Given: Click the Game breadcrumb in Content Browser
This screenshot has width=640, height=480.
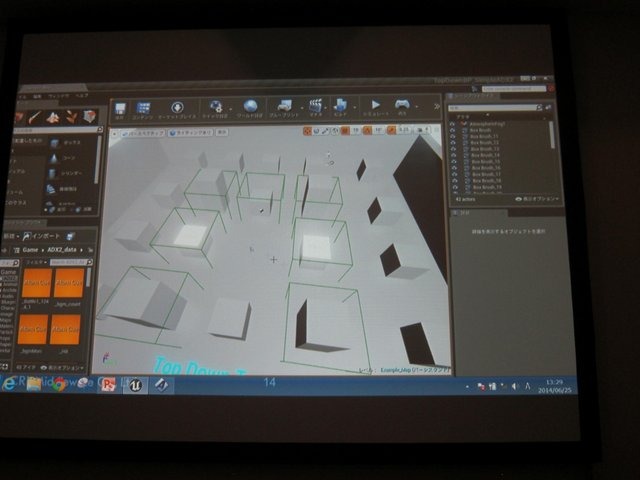Looking at the screenshot, I should (30, 250).
